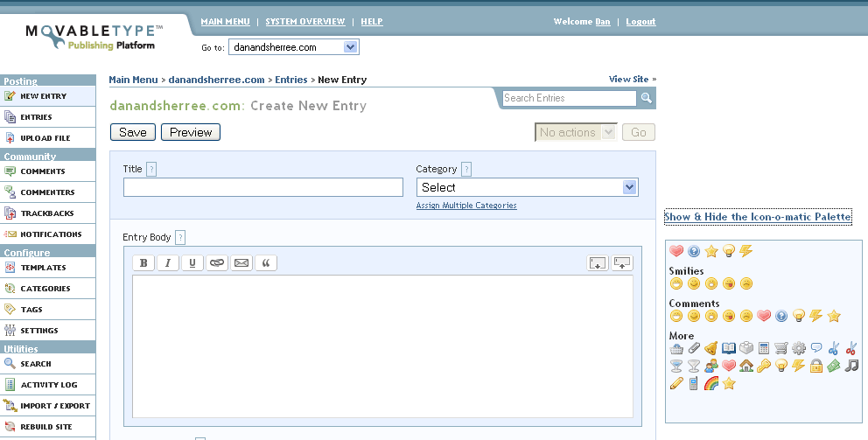Apply italic formatting in the editor

168,262
